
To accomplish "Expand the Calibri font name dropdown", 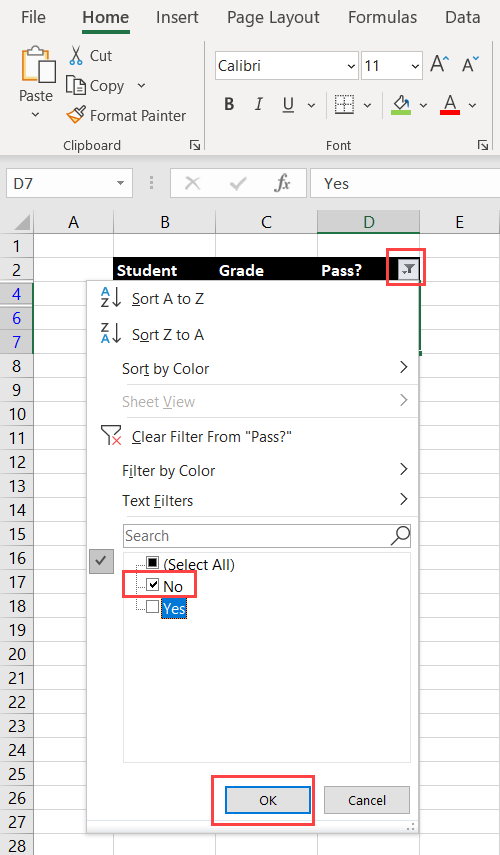I will tap(351, 67).
